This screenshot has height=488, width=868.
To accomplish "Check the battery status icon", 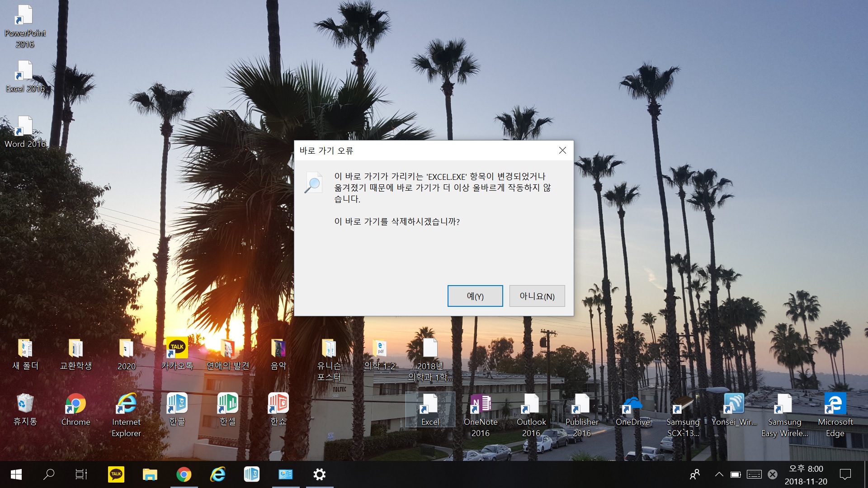I will (736, 474).
